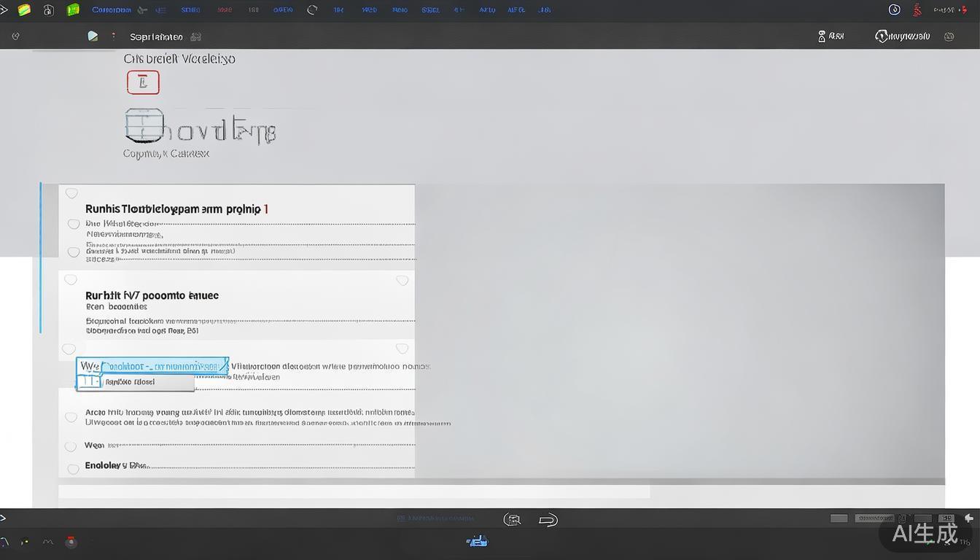Click the rounded arrow icon in bottom bar
980x560 pixels.
[x=548, y=519]
